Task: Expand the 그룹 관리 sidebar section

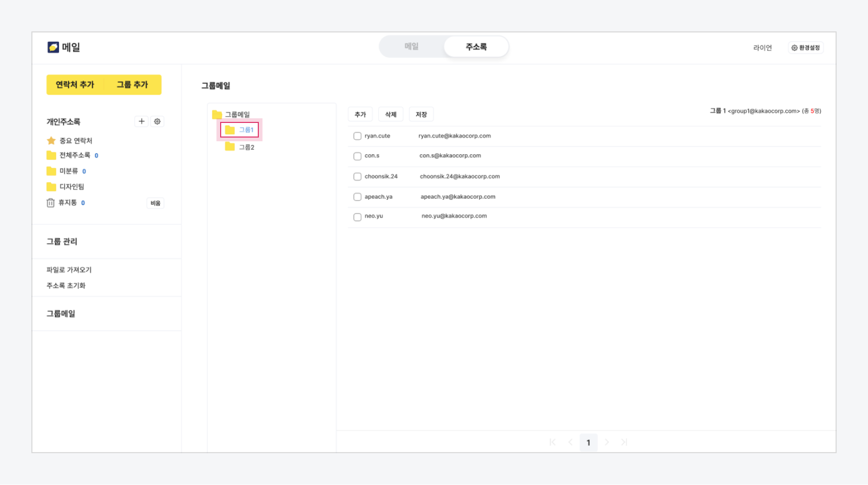Action: click(62, 241)
